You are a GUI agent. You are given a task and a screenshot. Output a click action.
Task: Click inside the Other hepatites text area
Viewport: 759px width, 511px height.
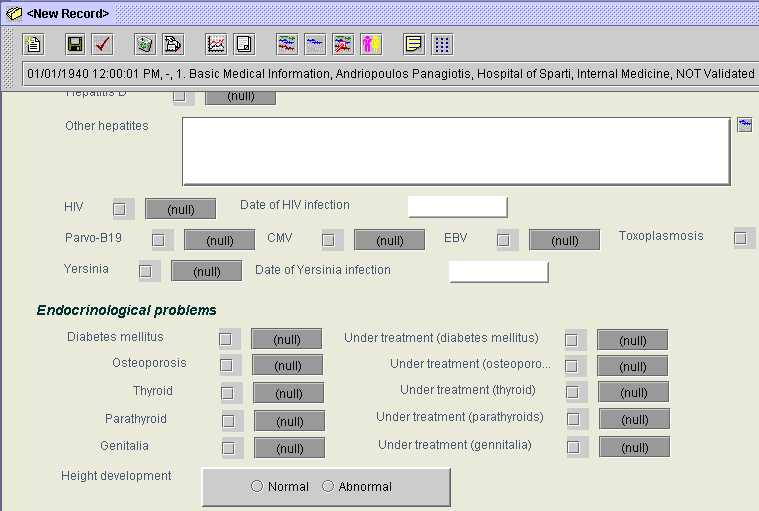pyautogui.click(x=455, y=151)
